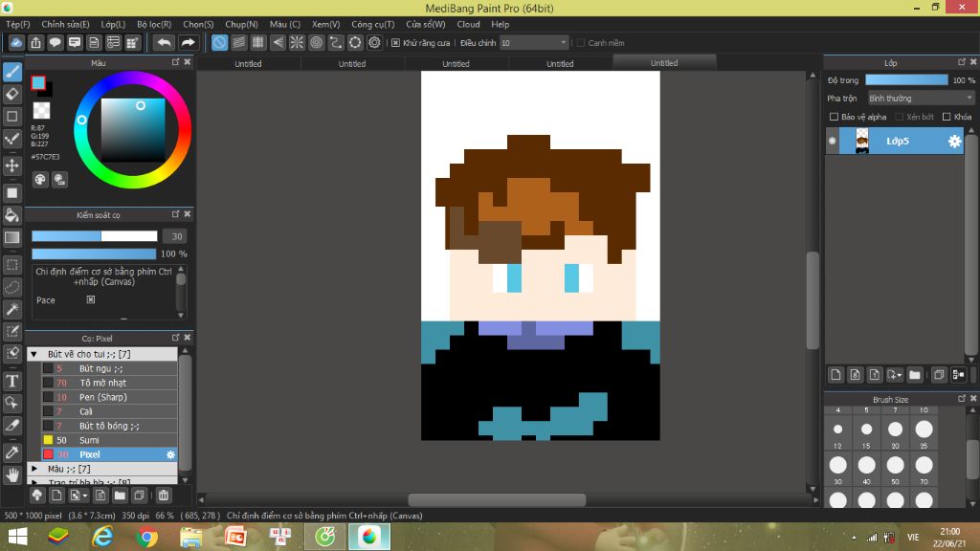The image size is (980, 551).
Task: Open snap settings gear icon
Action: (374, 42)
